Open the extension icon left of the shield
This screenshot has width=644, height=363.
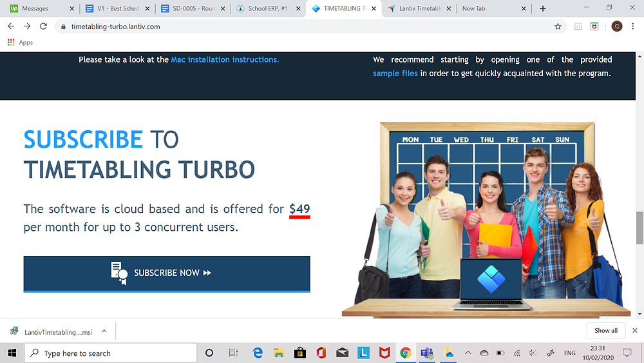[578, 26]
